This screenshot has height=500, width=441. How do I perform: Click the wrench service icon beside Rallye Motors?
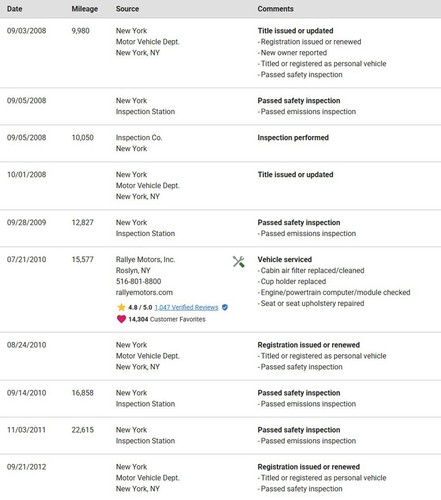coord(239,262)
